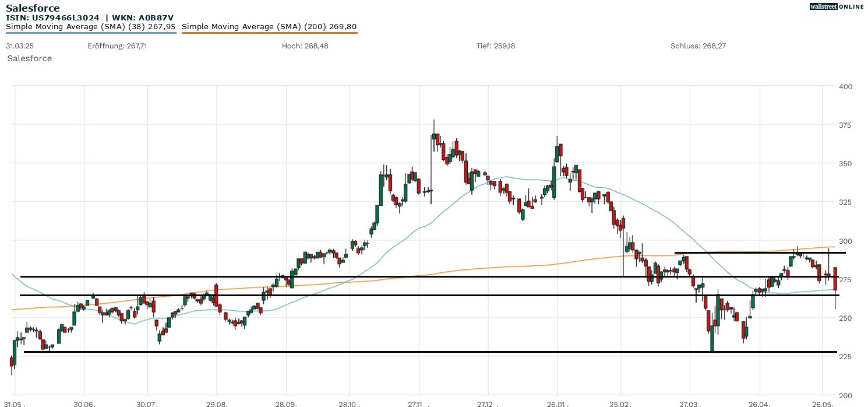This screenshot has height=407, width=868.
Task: Click the 27.12. x-axis date label
Action: [488, 404]
